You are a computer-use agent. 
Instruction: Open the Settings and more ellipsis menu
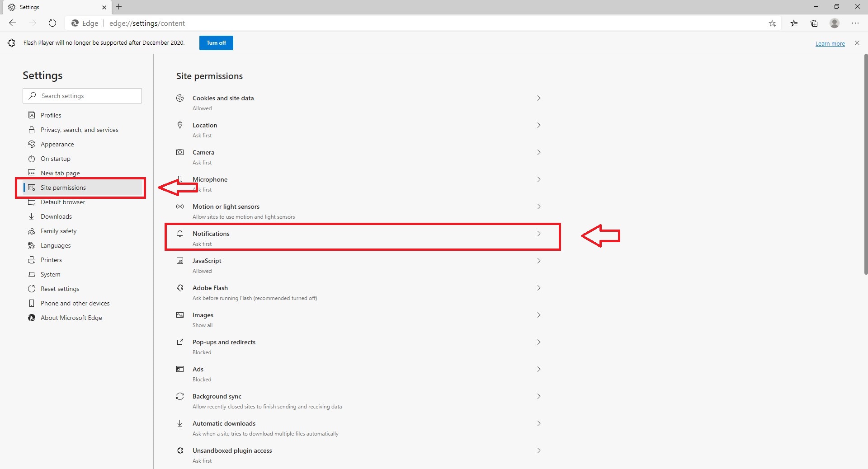click(855, 23)
